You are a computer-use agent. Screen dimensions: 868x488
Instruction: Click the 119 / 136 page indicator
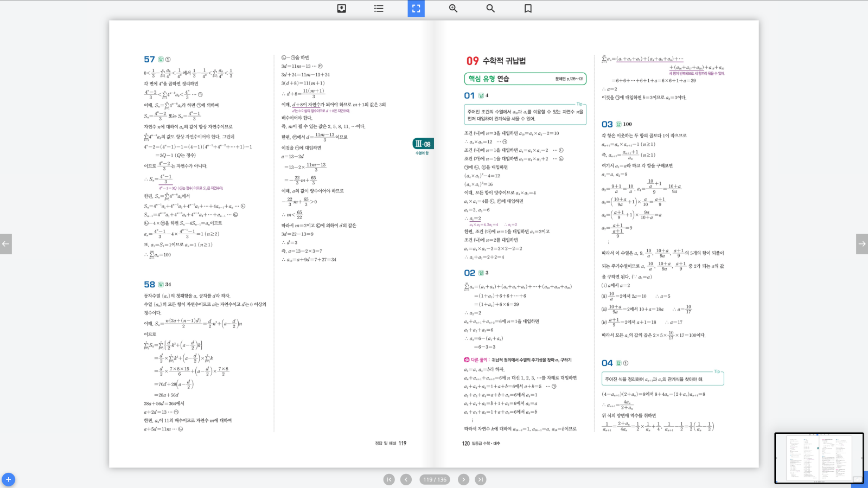[433, 479]
